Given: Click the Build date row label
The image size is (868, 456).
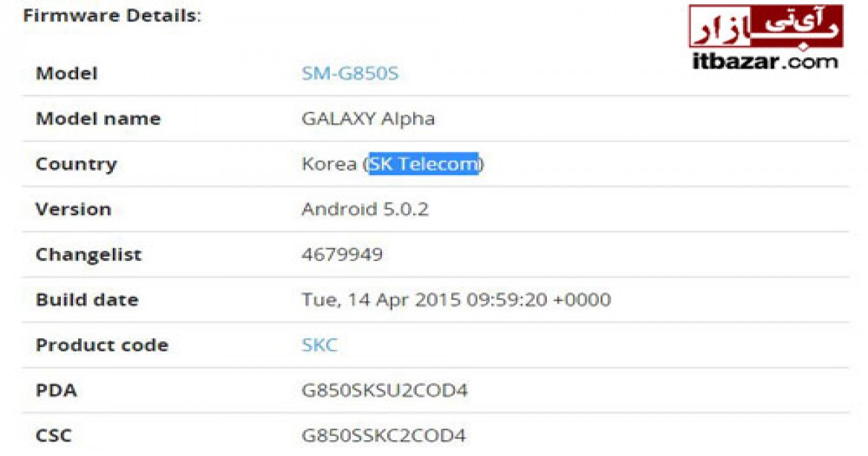Looking at the screenshot, I should point(87,299).
